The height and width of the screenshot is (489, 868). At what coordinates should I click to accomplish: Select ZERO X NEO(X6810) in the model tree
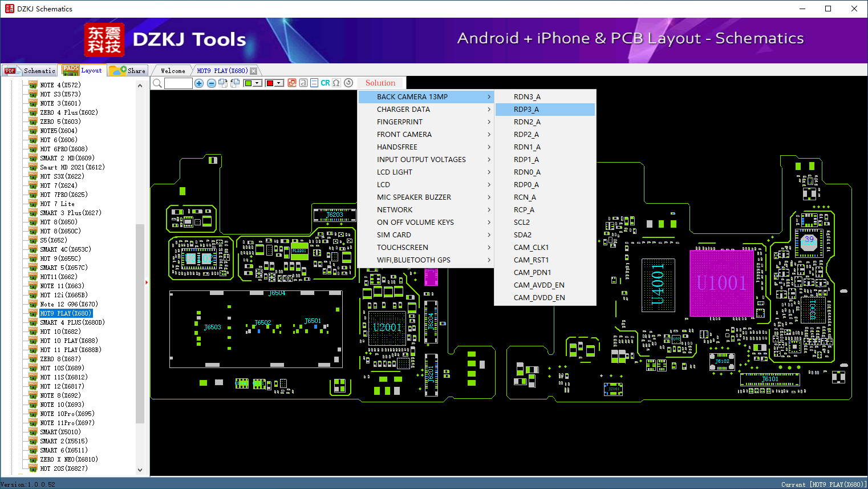(69, 459)
